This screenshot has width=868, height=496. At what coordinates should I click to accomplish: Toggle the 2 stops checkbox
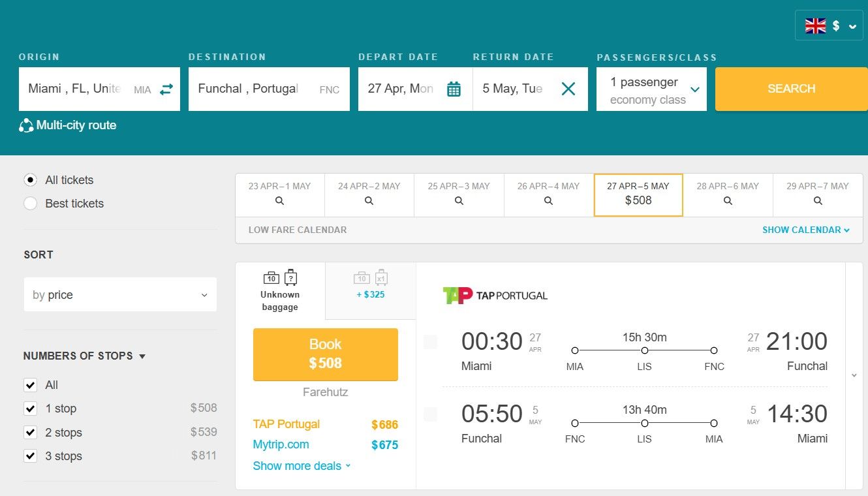[30, 433]
